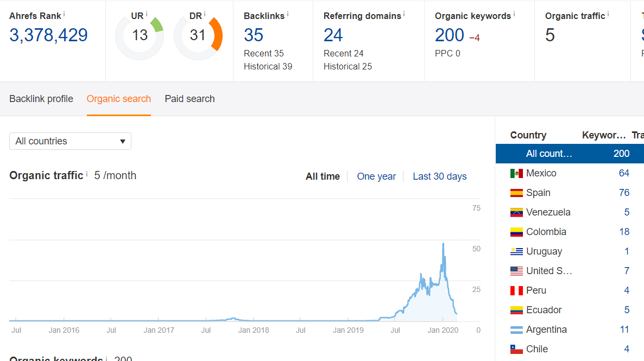Open the All countries dropdown
The image size is (644, 361).
click(70, 141)
